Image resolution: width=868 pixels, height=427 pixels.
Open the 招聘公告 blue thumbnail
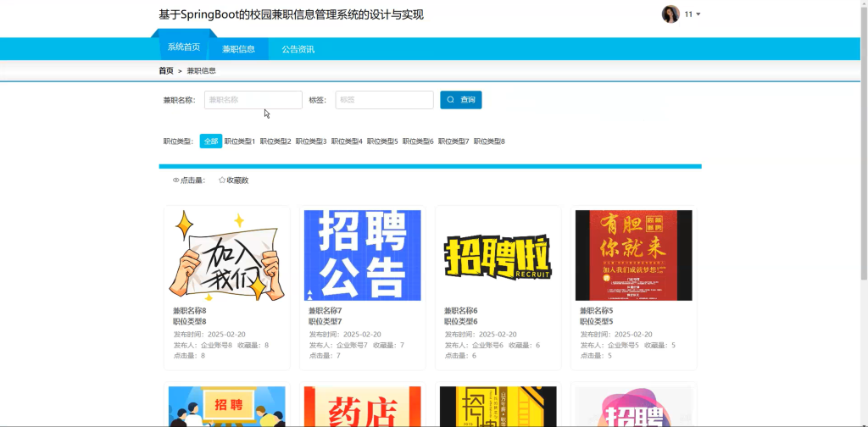coord(363,255)
